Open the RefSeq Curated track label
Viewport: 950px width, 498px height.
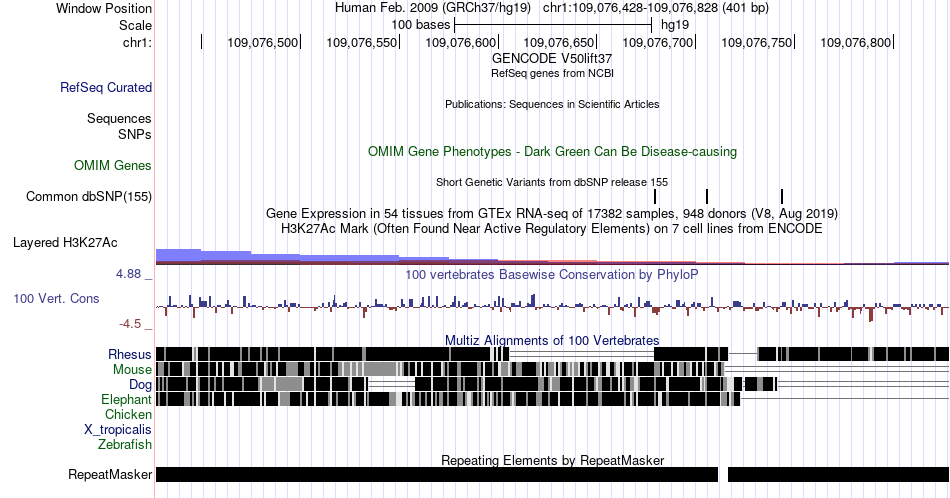[x=106, y=87]
